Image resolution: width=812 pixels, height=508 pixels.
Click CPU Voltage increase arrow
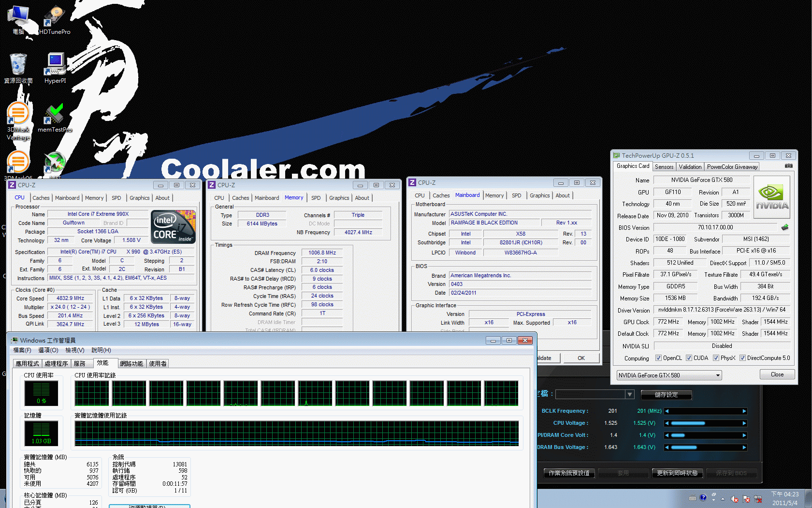744,423
